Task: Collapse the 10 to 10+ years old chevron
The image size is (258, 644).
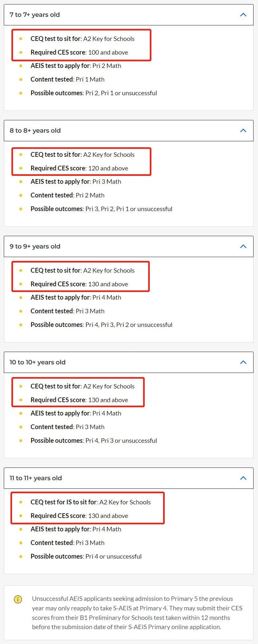Action: [x=243, y=362]
